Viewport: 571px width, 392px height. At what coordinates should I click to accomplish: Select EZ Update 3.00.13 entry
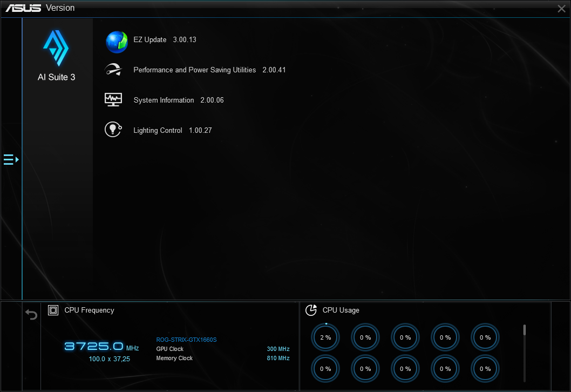(165, 40)
